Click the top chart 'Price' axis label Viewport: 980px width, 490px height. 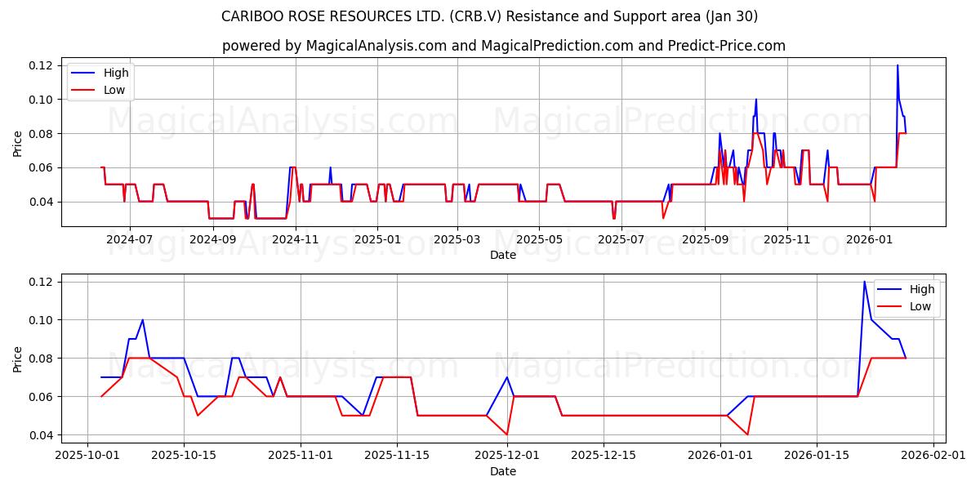point(18,142)
